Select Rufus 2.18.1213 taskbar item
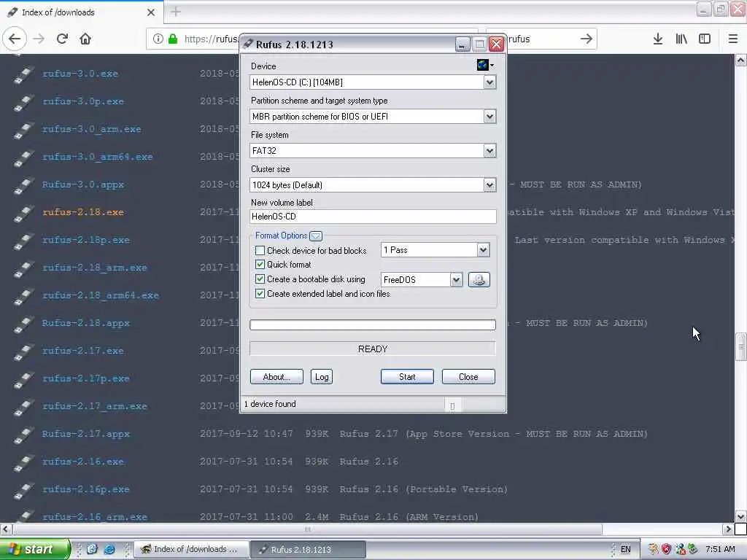747x560 pixels. [309, 549]
